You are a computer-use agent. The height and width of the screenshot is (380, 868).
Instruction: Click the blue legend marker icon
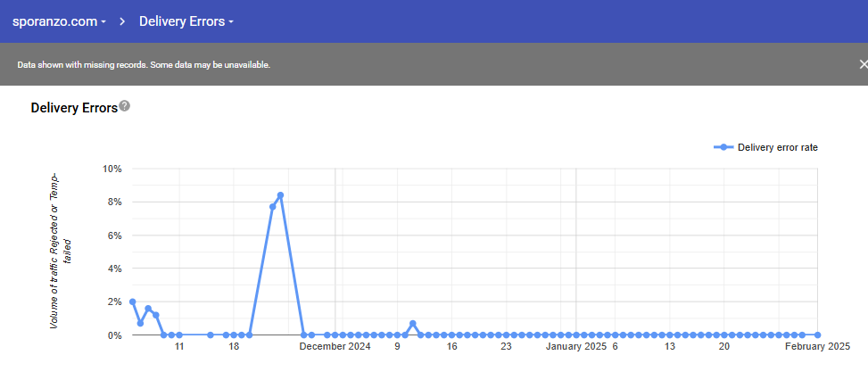click(x=723, y=147)
